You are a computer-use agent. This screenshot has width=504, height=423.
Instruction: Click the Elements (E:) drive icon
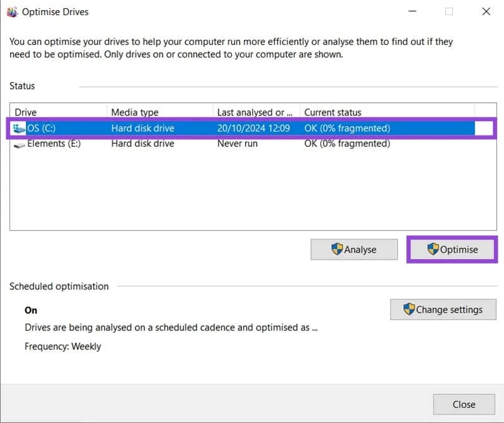(19, 144)
